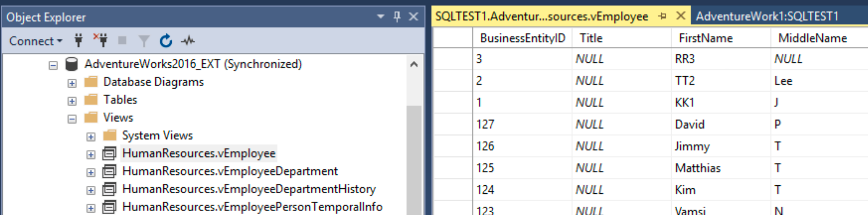The image size is (868, 215).
Task: Click the BusinessEntityID cell 127
Action: [522, 124]
